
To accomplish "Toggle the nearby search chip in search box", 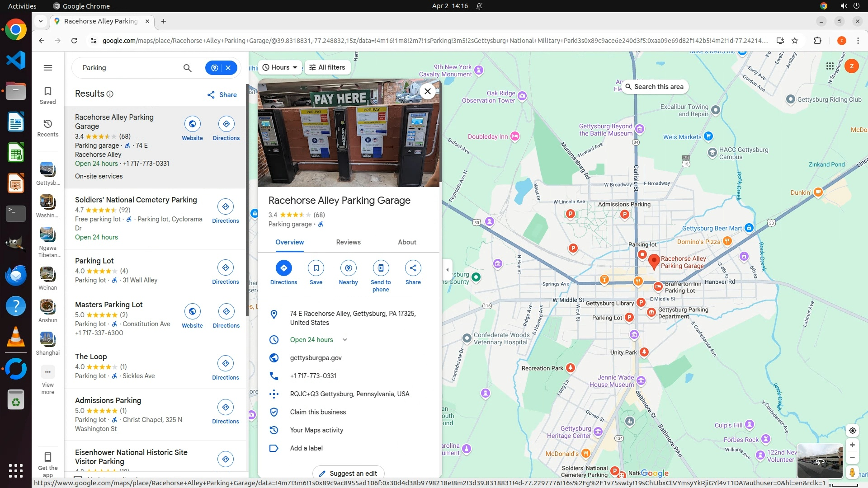I will pos(215,68).
